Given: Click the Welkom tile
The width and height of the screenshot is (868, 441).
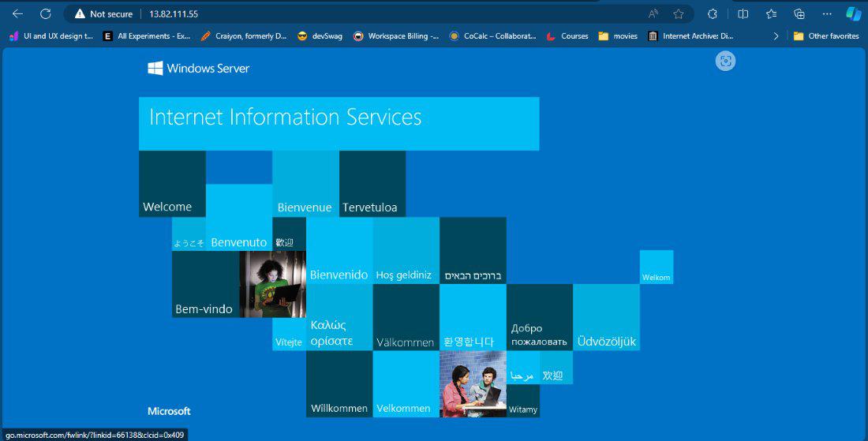Looking at the screenshot, I should pyautogui.click(x=657, y=267).
